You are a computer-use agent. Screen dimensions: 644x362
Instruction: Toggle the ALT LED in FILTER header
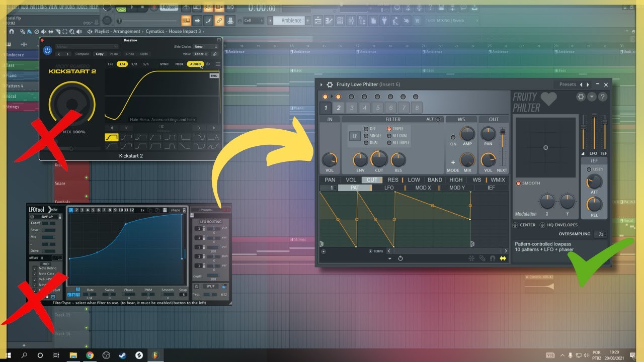coord(438,119)
